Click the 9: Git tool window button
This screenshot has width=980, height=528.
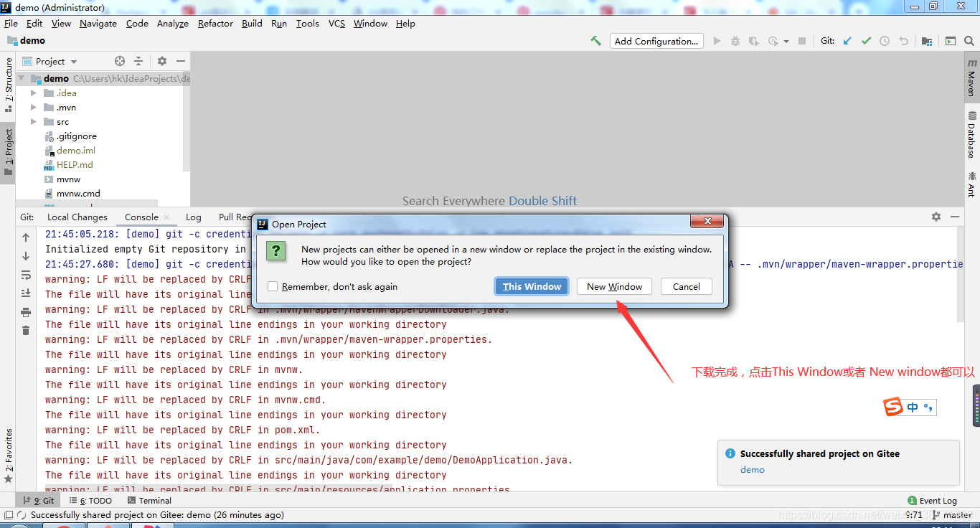[x=39, y=500]
